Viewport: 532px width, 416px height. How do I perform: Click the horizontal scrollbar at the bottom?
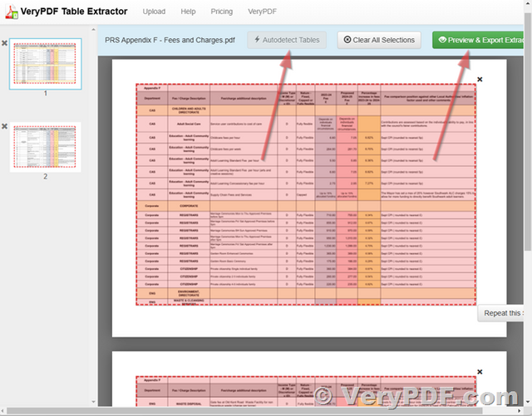point(244,411)
